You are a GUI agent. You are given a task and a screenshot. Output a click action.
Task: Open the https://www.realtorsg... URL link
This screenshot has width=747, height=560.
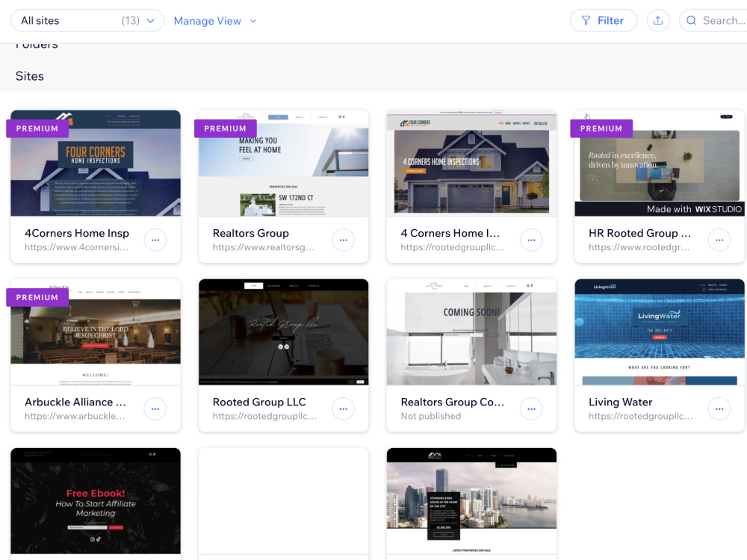(x=264, y=247)
